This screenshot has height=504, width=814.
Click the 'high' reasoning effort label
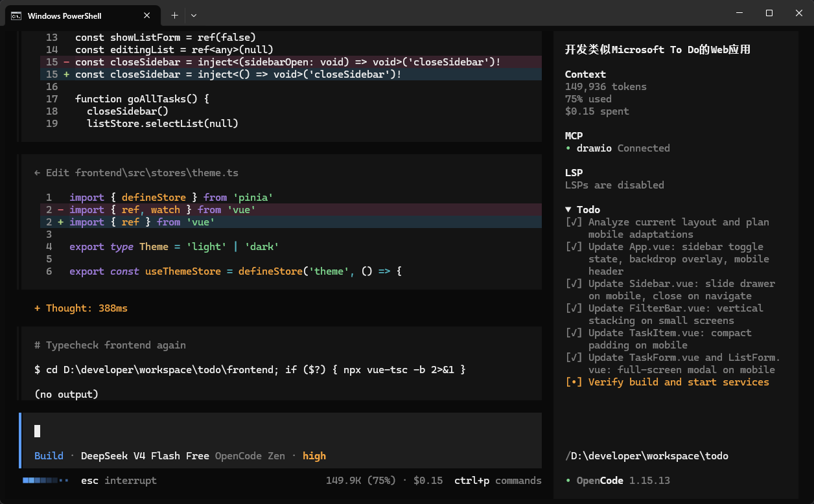pos(314,456)
